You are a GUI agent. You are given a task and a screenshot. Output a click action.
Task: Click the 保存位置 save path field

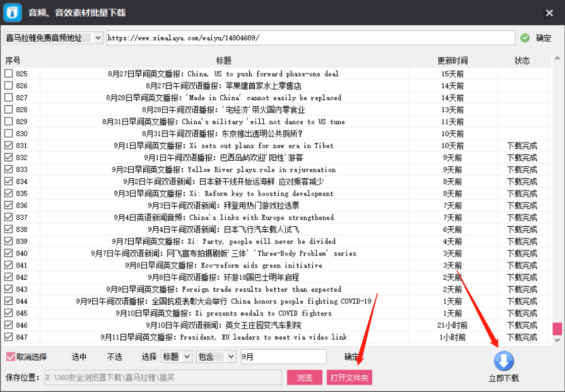point(166,377)
